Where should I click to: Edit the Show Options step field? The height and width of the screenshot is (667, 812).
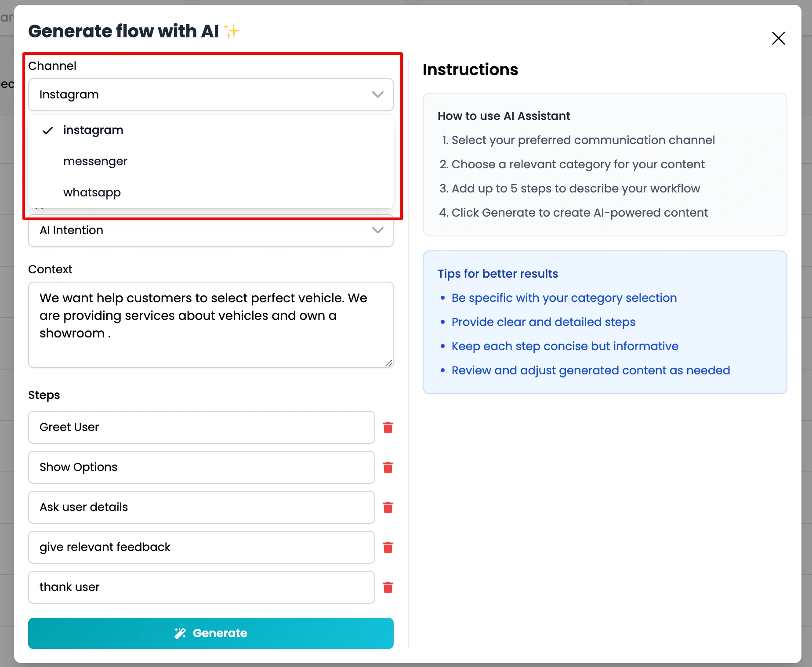click(202, 467)
